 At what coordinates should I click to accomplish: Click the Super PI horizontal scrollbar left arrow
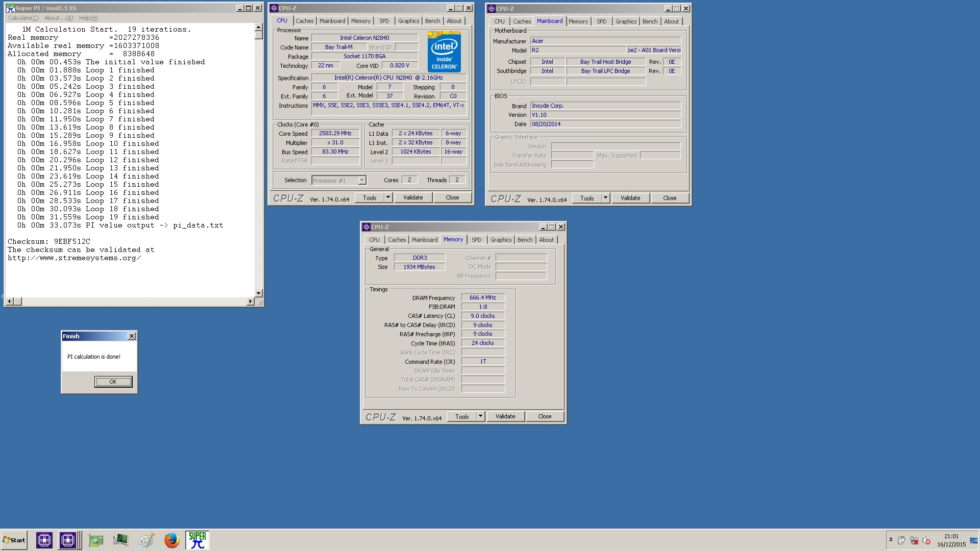(x=9, y=302)
